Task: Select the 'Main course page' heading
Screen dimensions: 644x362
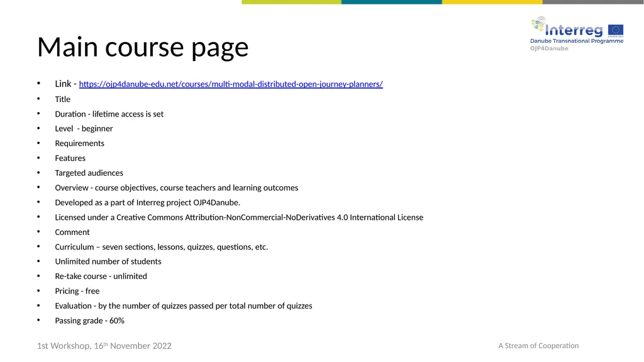Action: (143, 47)
